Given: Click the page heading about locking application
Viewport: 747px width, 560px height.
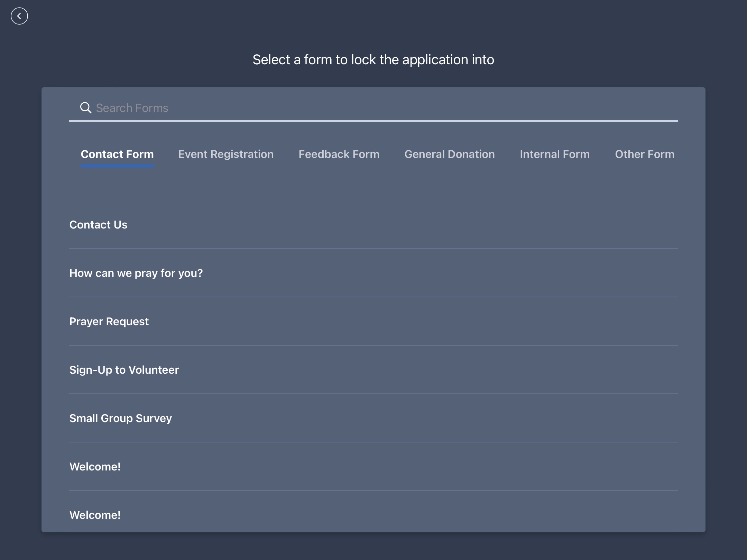Looking at the screenshot, I should [373, 60].
